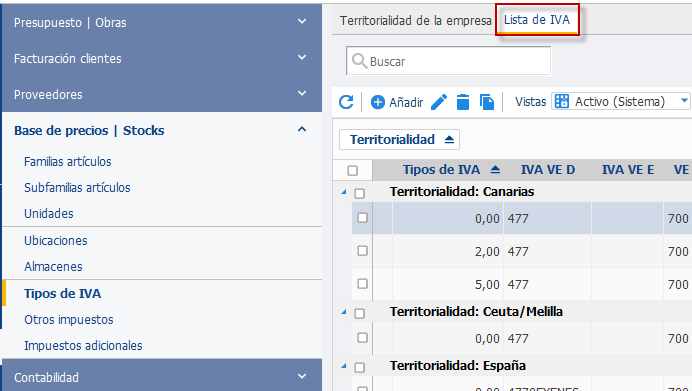The image size is (692, 391).
Task: Go to Familias artículos
Action: pos(68,162)
